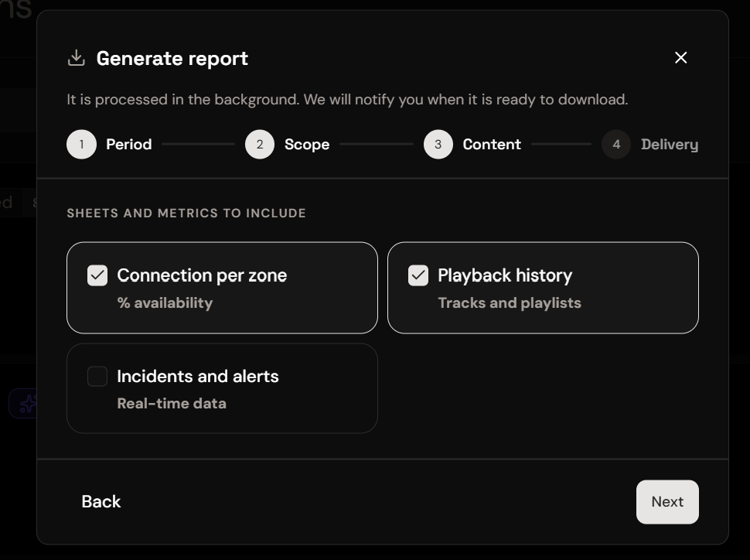This screenshot has height=560, width=750.
Task: Select the Real-time data card
Action: click(x=222, y=388)
